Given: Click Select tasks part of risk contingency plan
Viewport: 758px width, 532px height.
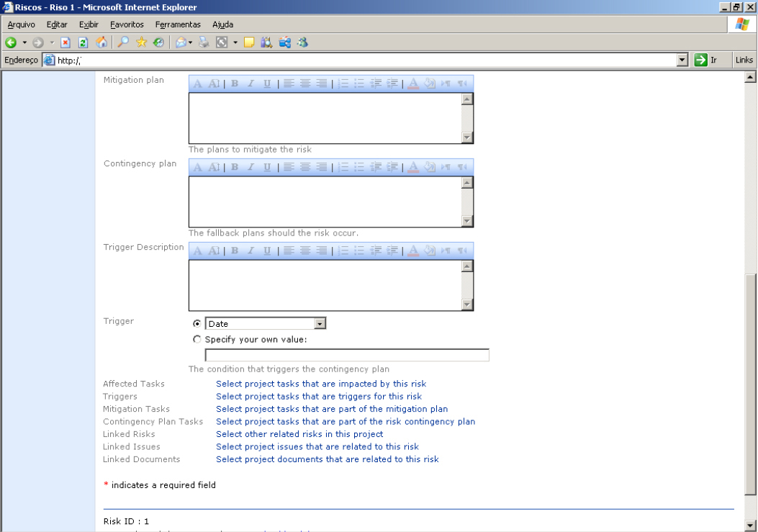Looking at the screenshot, I should (x=346, y=421).
